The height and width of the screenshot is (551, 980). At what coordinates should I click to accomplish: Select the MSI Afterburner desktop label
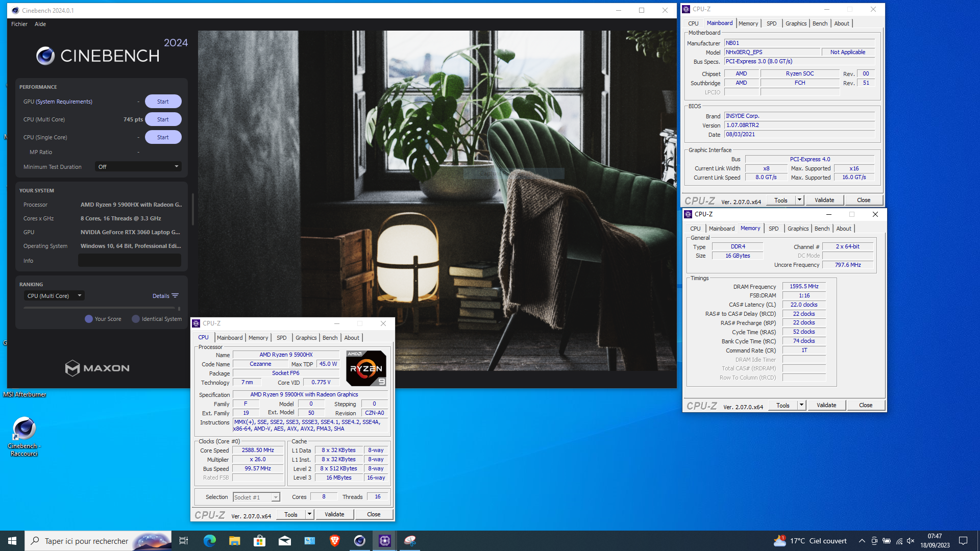click(x=24, y=394)
